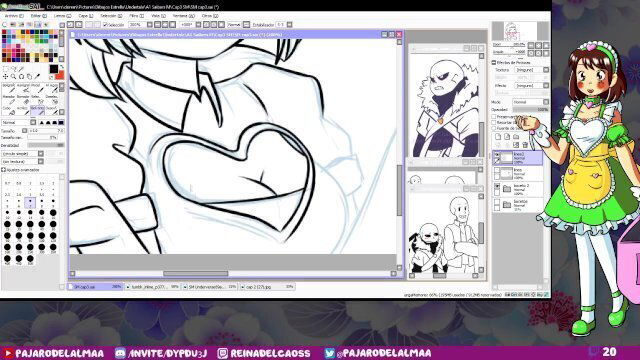Viewport: 640px width, 360px height.
Task: Pick the Aerógrafo brush tool
Action: coord(24,89)
